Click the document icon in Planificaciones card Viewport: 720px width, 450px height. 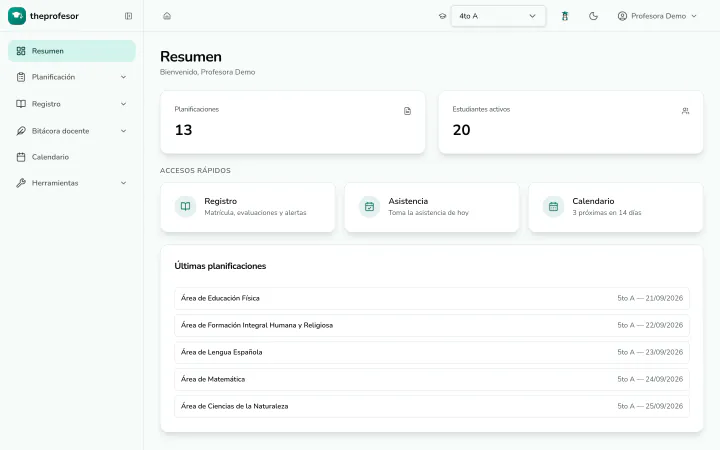[407, 111]
